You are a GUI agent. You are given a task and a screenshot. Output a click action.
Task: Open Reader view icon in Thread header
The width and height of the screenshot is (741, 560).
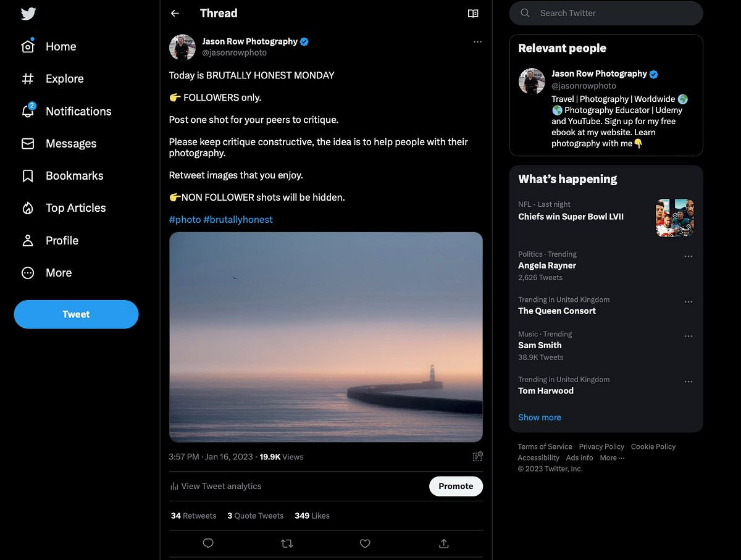click(x=473, y=14)
